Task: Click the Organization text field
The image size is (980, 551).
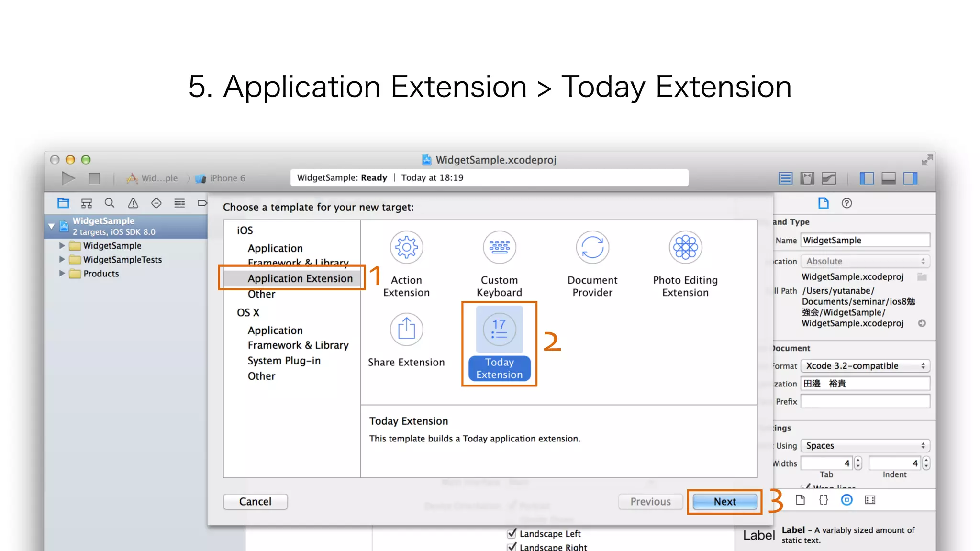Action: [x=866, y=383]
